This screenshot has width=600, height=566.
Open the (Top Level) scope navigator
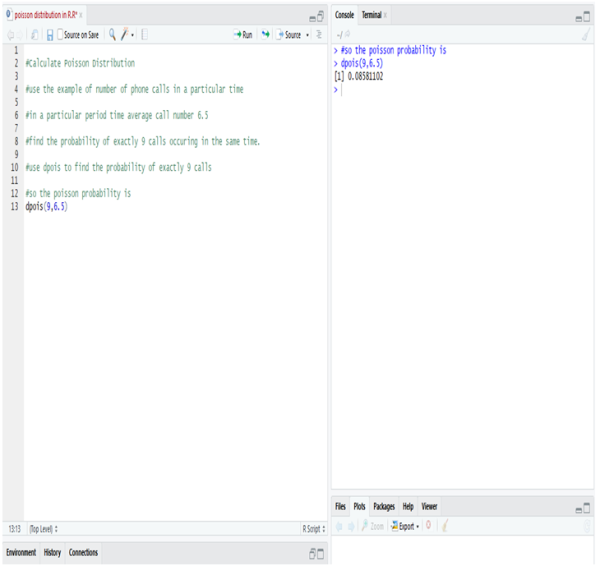click(x=43, y=528)
